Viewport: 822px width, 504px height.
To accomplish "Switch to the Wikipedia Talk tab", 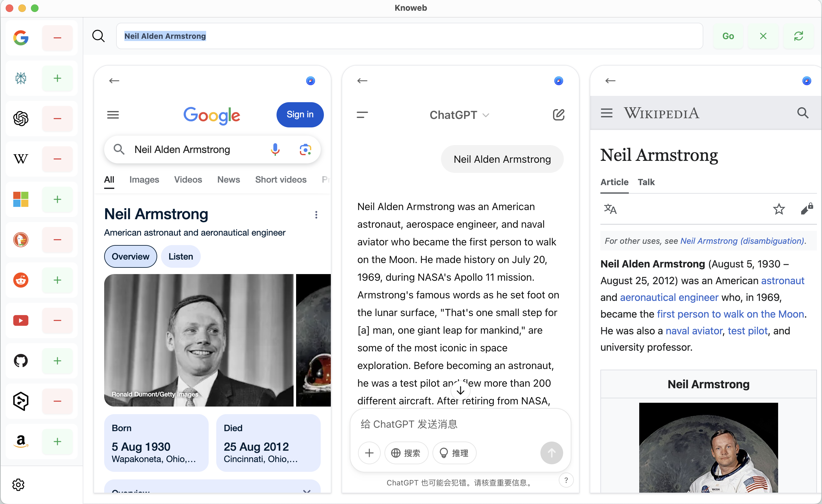I will click(646, 182).
